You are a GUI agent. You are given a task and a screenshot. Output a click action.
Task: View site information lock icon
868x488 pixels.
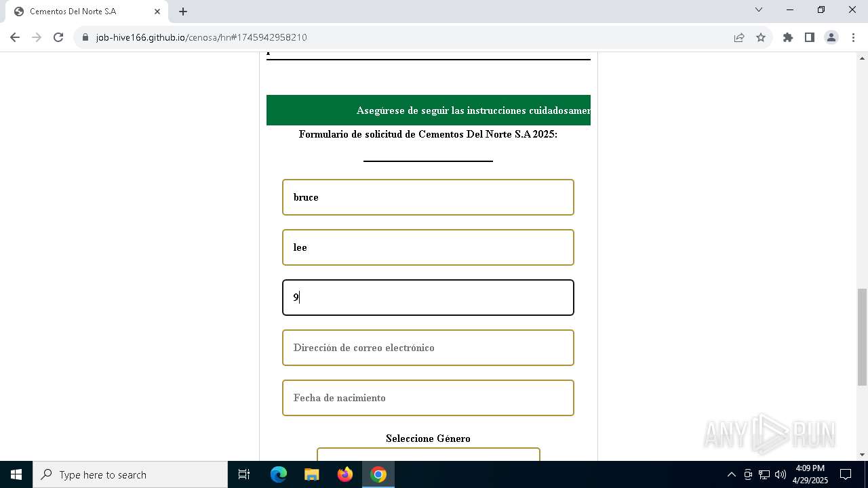click(x=85, y=37)
